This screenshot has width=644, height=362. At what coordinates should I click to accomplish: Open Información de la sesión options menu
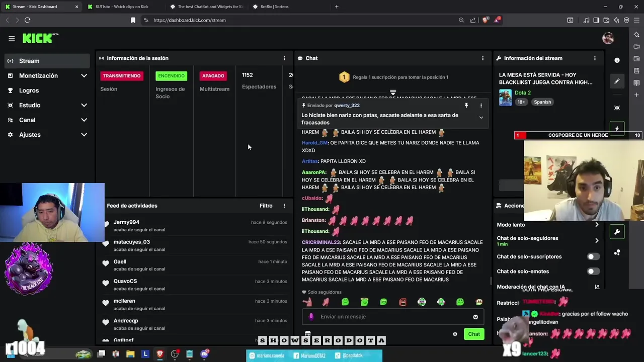[284, 58]
